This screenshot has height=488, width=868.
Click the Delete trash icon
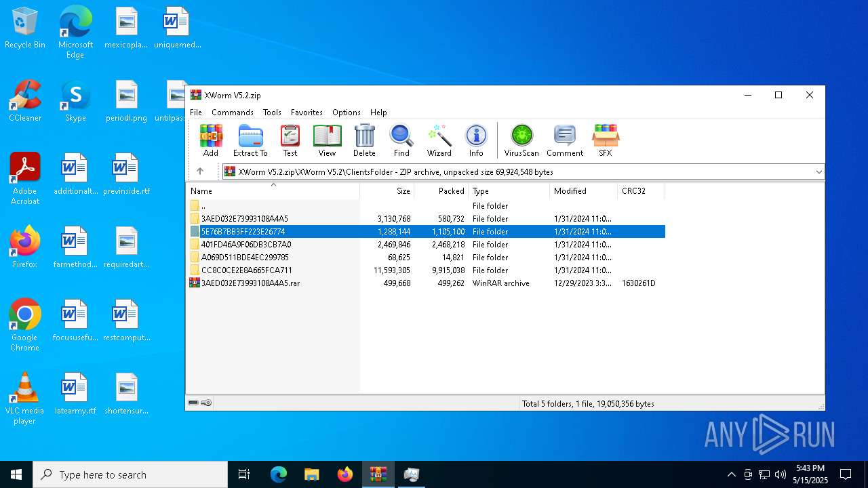[x=364, y=141]
